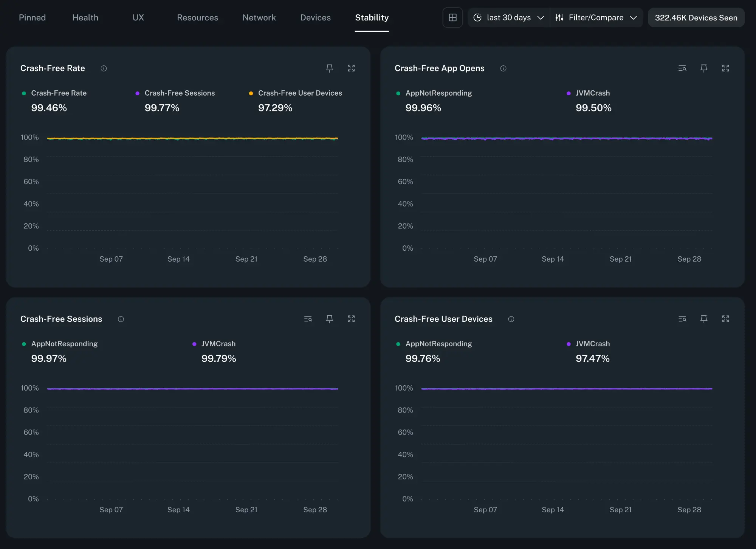Click the info icon next to Crash-Free Rate

tap(104, 68)
